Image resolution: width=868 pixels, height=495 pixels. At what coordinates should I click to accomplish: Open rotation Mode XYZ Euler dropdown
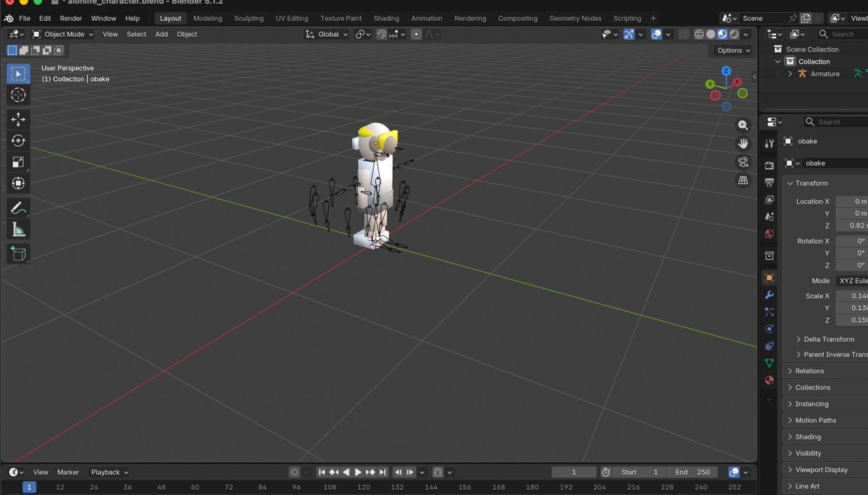pos(852,280)
